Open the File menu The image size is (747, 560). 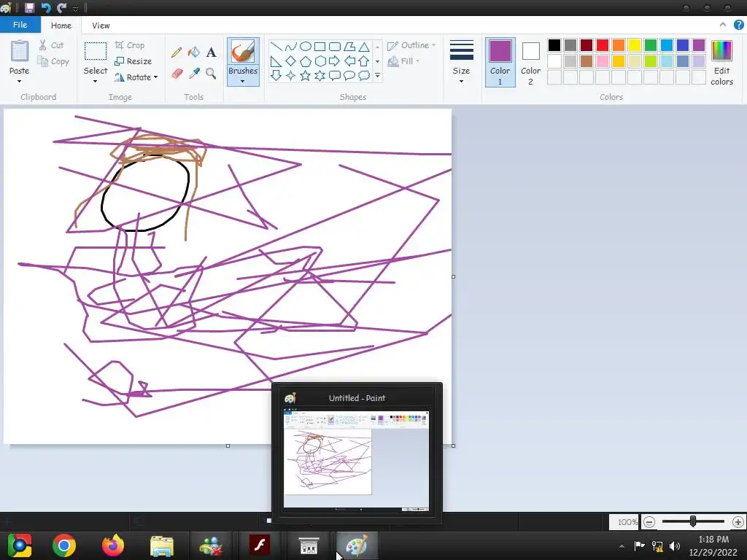tap(20, 25)
